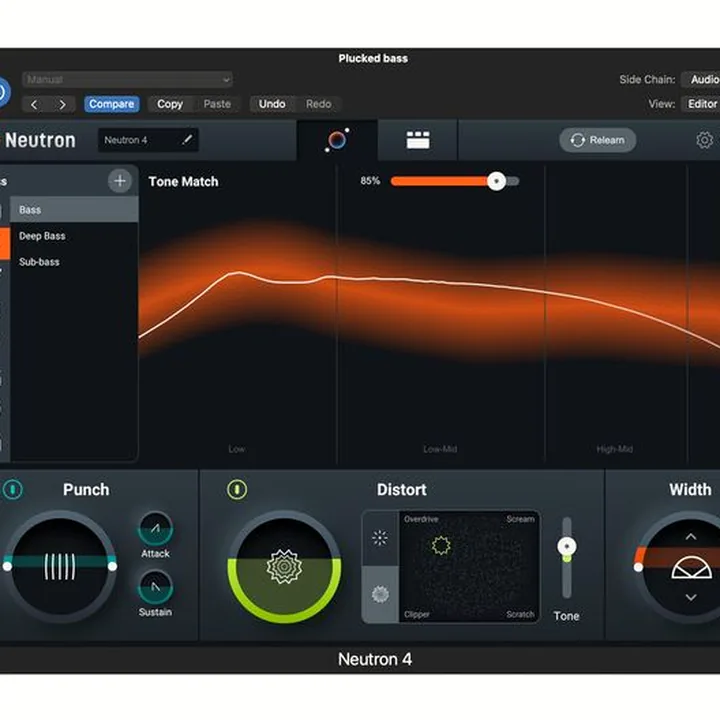The height and width of the screenshot is (720, 720).
Task: Click the Undo button
Action: coord(272,104)
